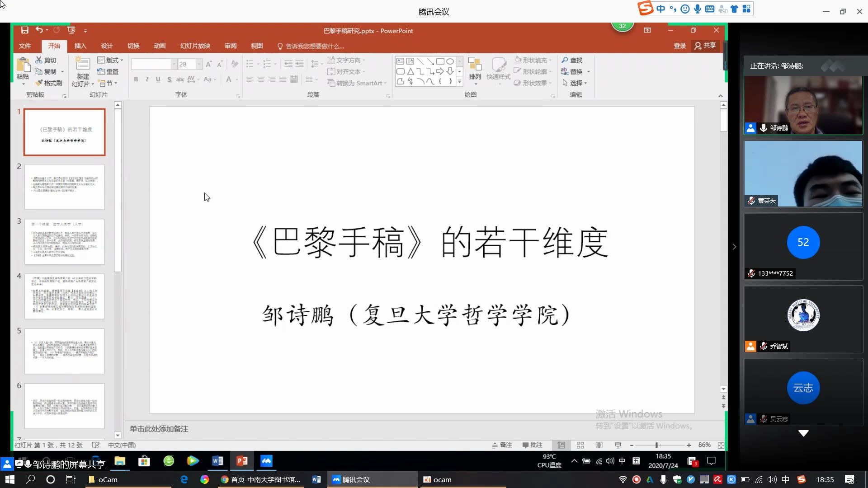The width and height of the screenshot is (868, 488).
Task: Open Windows Start menu
Action: (x=10, y=479)
